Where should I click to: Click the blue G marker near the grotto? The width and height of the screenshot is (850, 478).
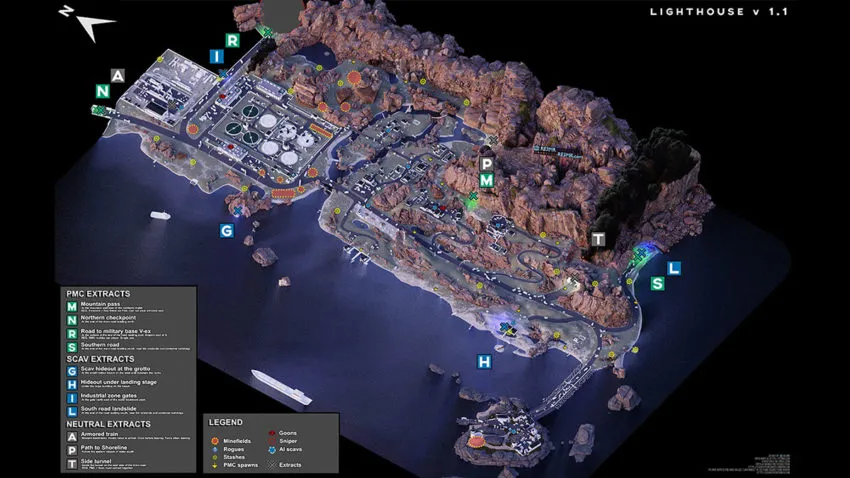point(227,230)
